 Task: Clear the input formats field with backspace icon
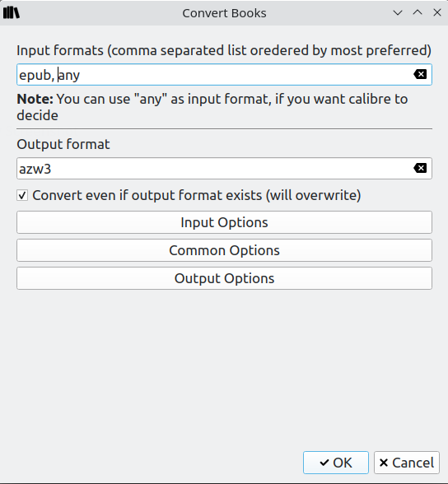420,74
